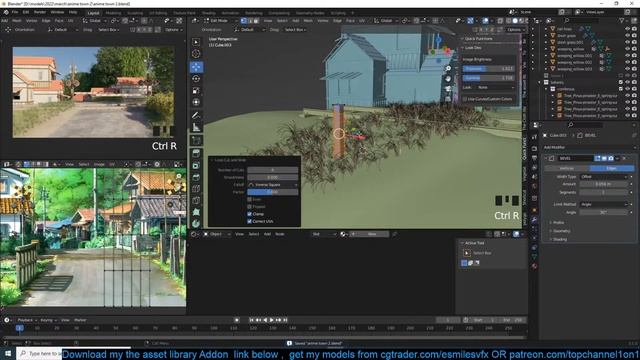
Task: Switch to vertex select mode
Action: pos(244,20)
